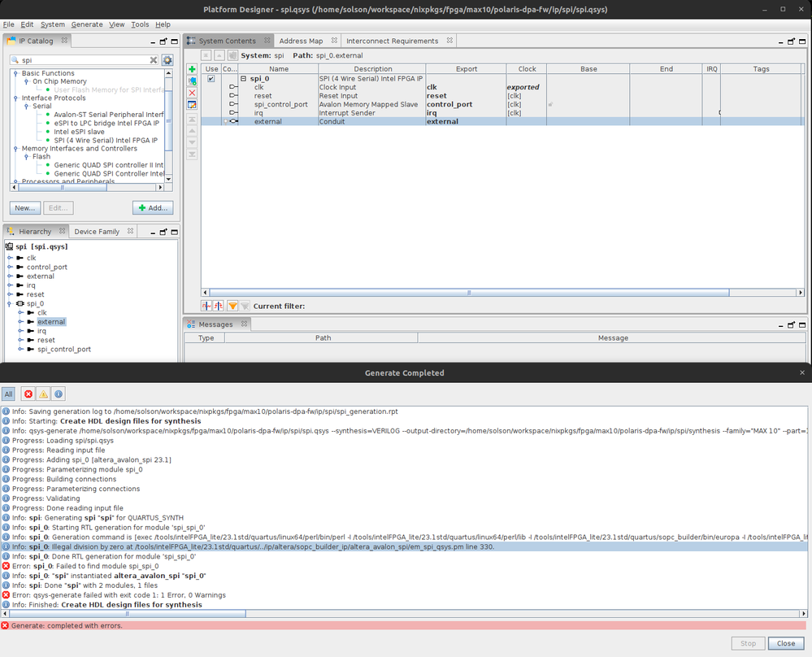The width and height of the screenshot is (812, 657).
Task: Close the Messages tab via its X
Action: [245, 324]
